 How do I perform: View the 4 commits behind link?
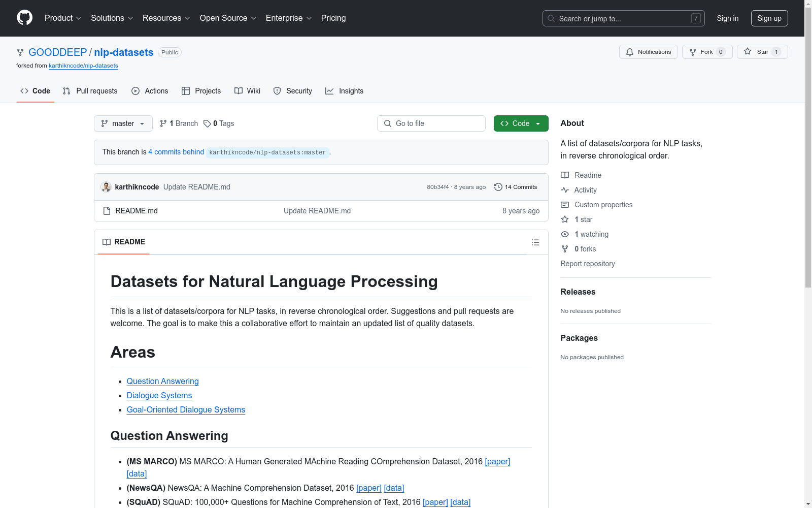[176, 152]
